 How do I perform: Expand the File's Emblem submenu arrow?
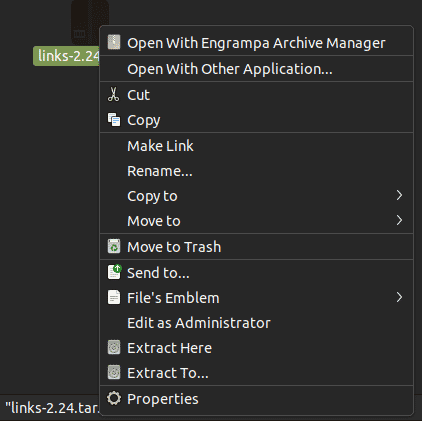pos(399,297)
